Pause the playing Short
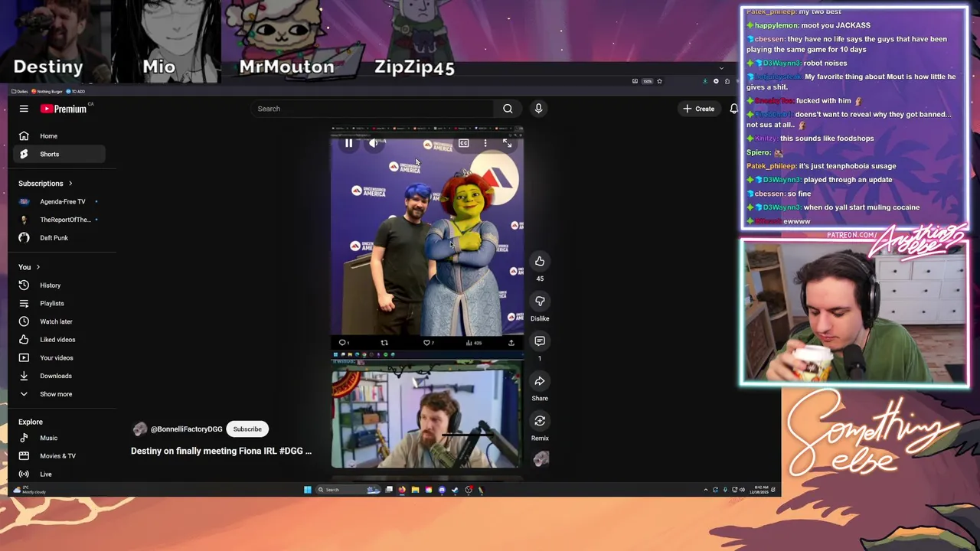The image size is (980, 551). (348, 143)
